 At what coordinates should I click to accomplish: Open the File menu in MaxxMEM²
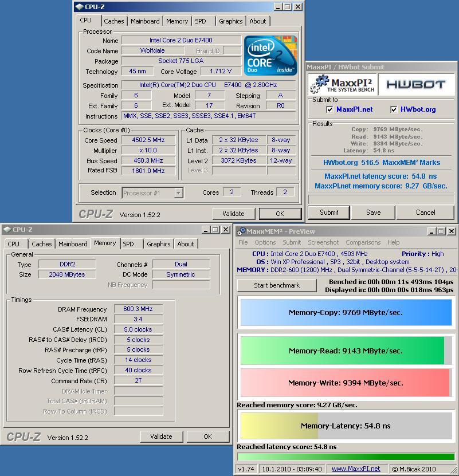click(x=243, y=242)
